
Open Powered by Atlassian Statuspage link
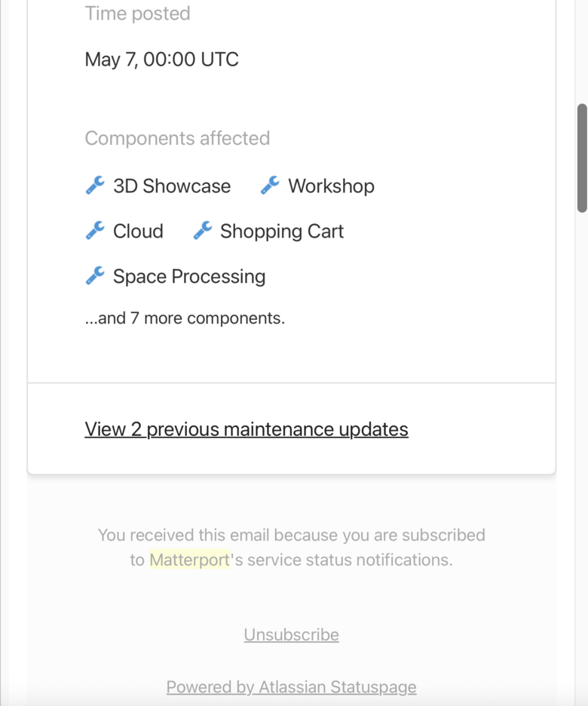292,687
